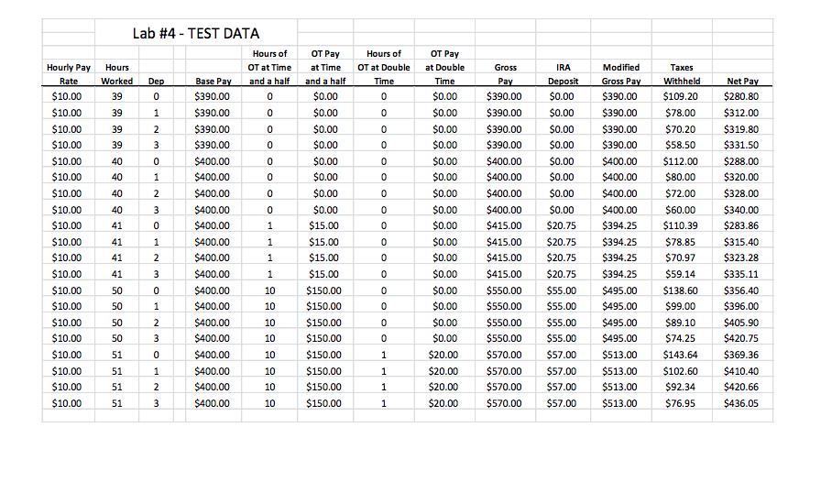Screen dimensions: 821x504
Task: Click taxes withheld cell $72.00
Action: pos(680,193)
